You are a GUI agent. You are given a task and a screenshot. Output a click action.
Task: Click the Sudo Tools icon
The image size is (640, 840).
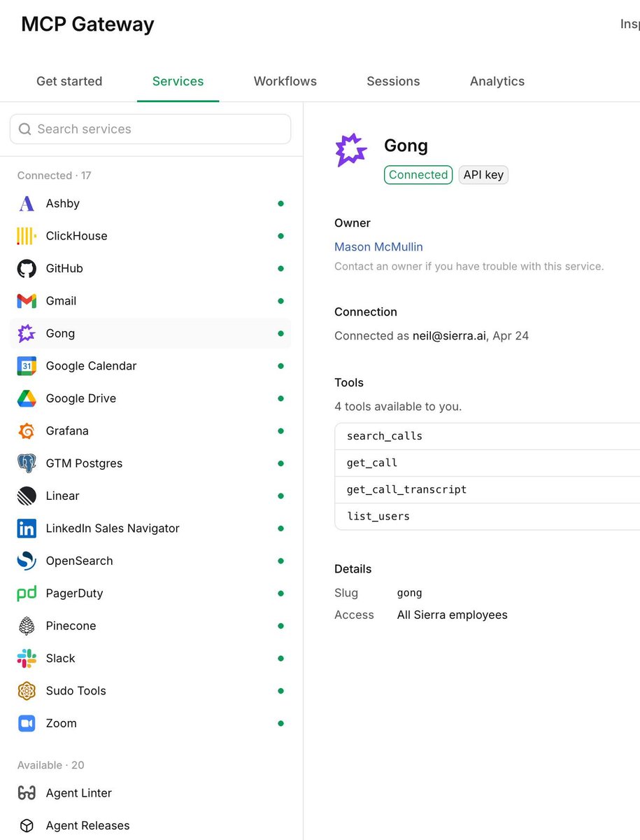(27, 691)
